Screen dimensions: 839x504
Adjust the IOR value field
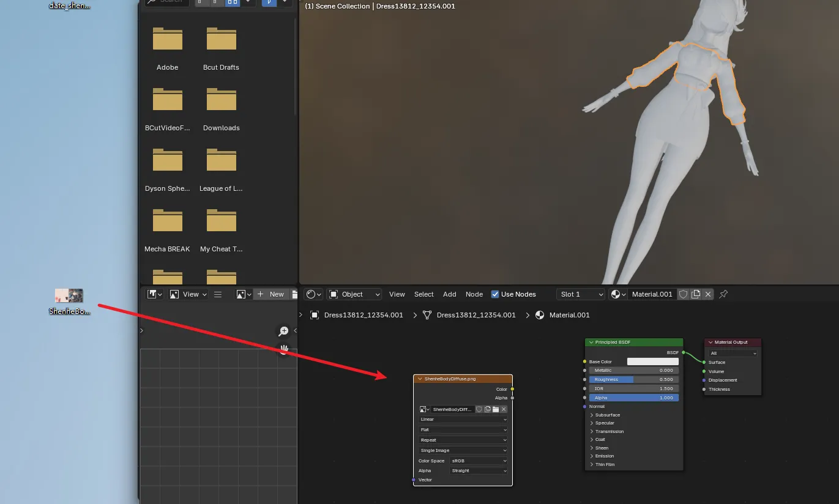pyautogui.click(x=634, y=388)
